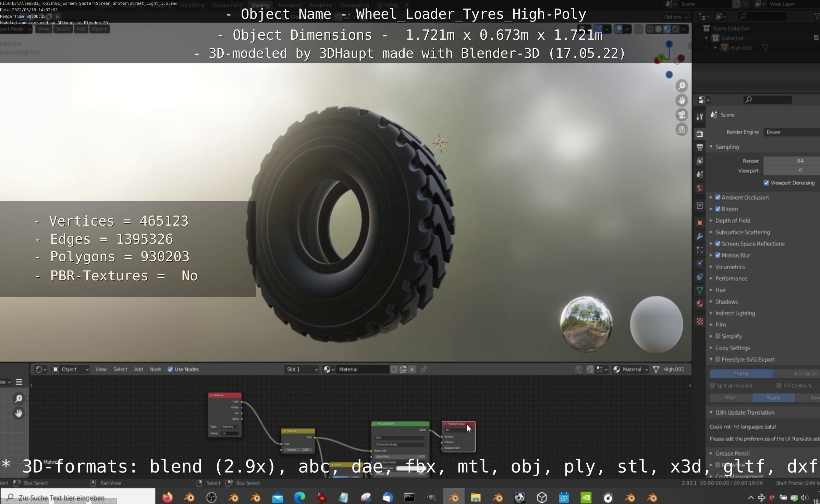Viewport: 820px width, 504px height.
Task: Open the Tool properties tab
Action: tap(700, 117)
